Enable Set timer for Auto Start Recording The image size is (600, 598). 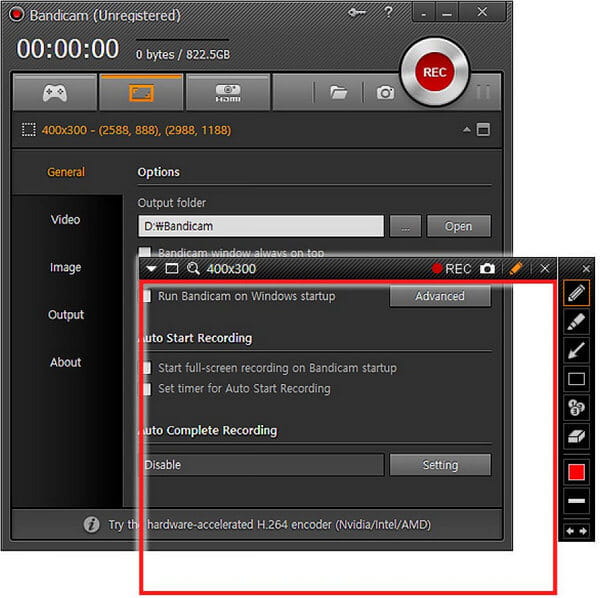tap(146, 388)
